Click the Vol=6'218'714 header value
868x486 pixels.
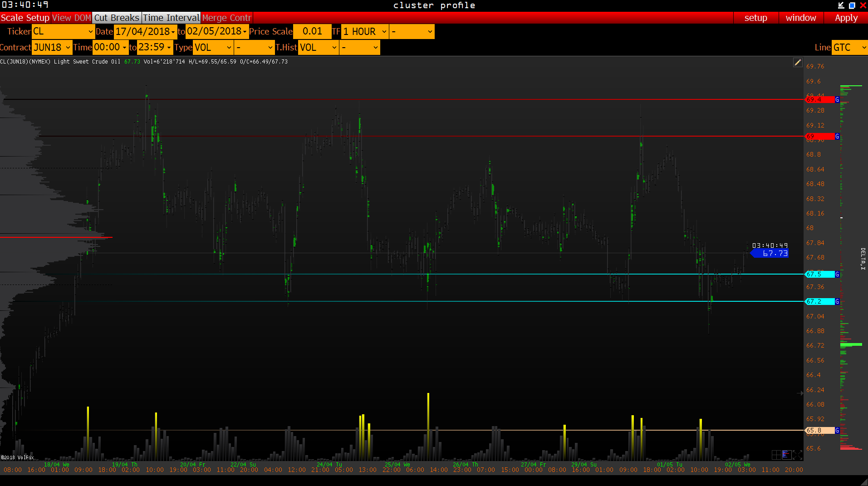[164, 62]
